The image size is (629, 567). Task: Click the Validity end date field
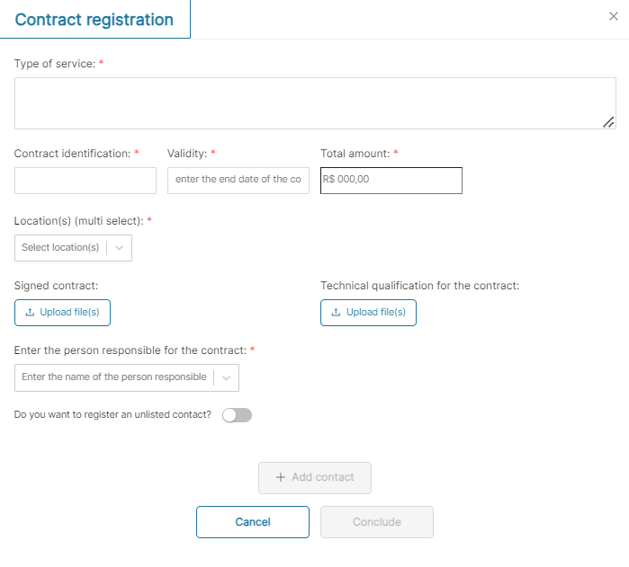(238, 180)
